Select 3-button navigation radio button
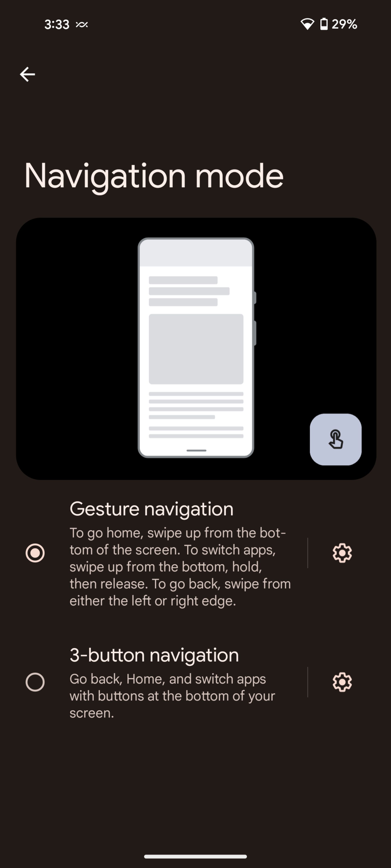391x868 pixels. pos(34,682)
